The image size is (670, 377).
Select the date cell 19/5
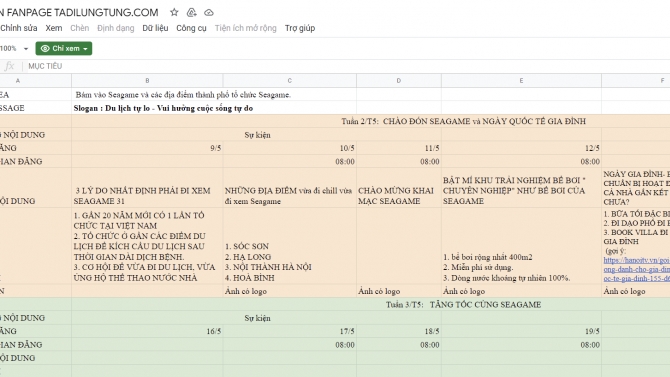(x=521, y=331)
